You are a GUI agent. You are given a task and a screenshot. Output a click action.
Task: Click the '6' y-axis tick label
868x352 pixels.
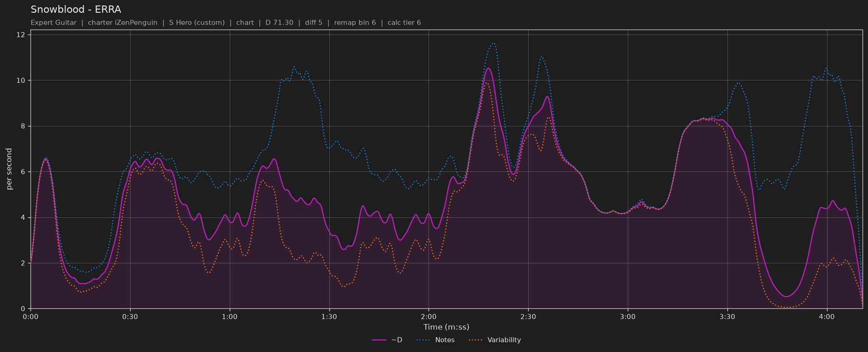point(23,172)
